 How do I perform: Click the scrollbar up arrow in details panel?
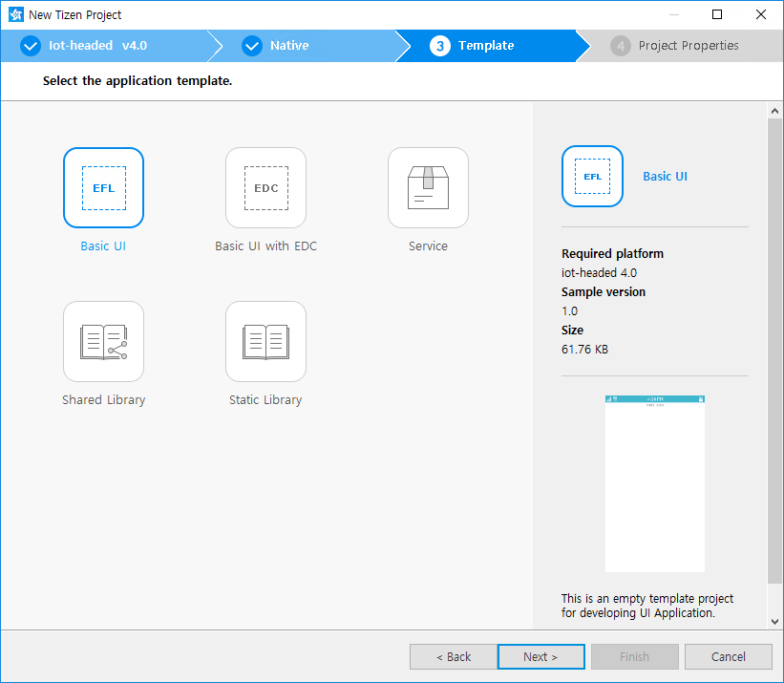tap(774, 112)
